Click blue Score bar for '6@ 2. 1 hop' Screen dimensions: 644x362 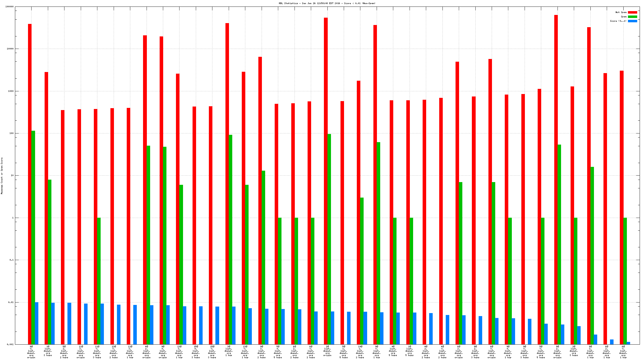(x=612, y=342)
